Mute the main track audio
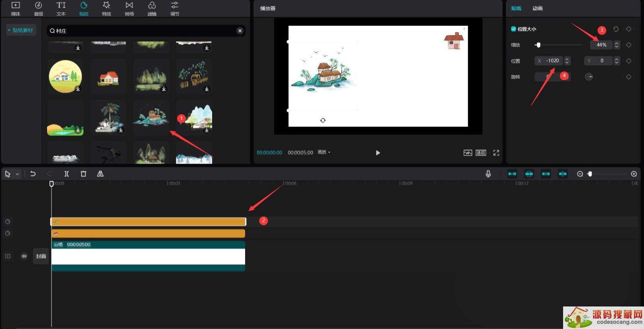 [24, 256]
